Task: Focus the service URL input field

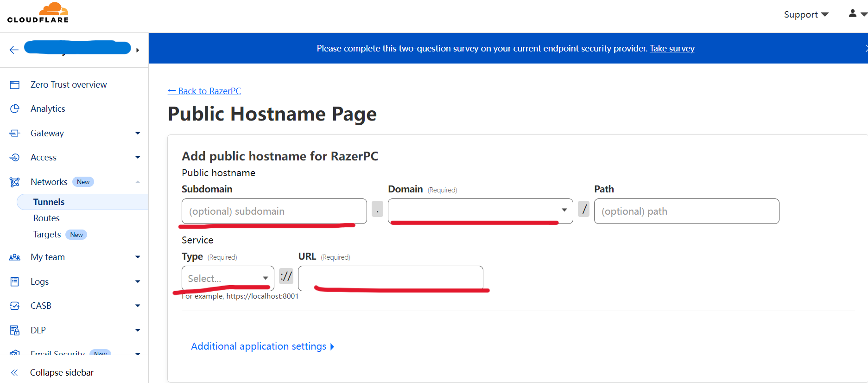Action: tap(391, 278)
